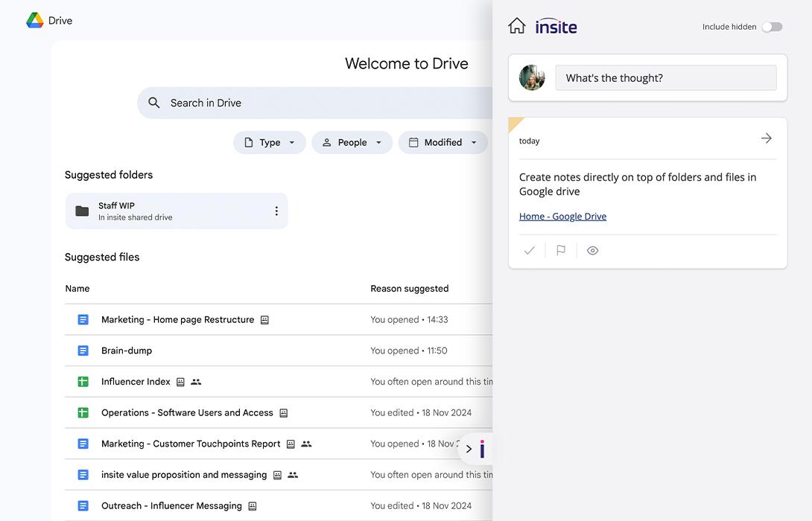Open the three-dot menu for Staff WIP folder
This screenshot has height=521, width=812.
pyautogui.click(x=276, y=211)
